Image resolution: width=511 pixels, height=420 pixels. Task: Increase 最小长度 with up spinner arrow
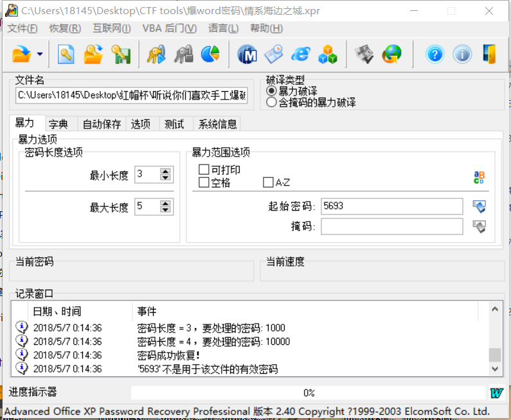click(x=166, y=171)
